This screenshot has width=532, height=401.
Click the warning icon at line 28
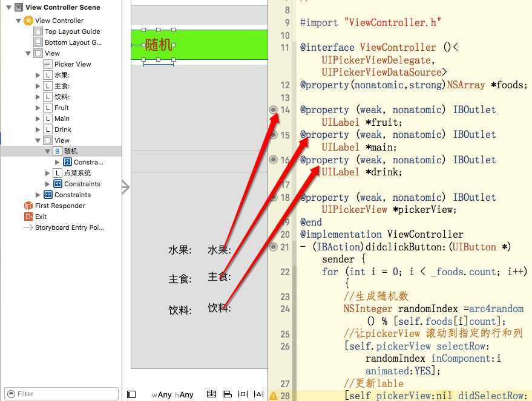pyautogui.click(x=274, y=396)
